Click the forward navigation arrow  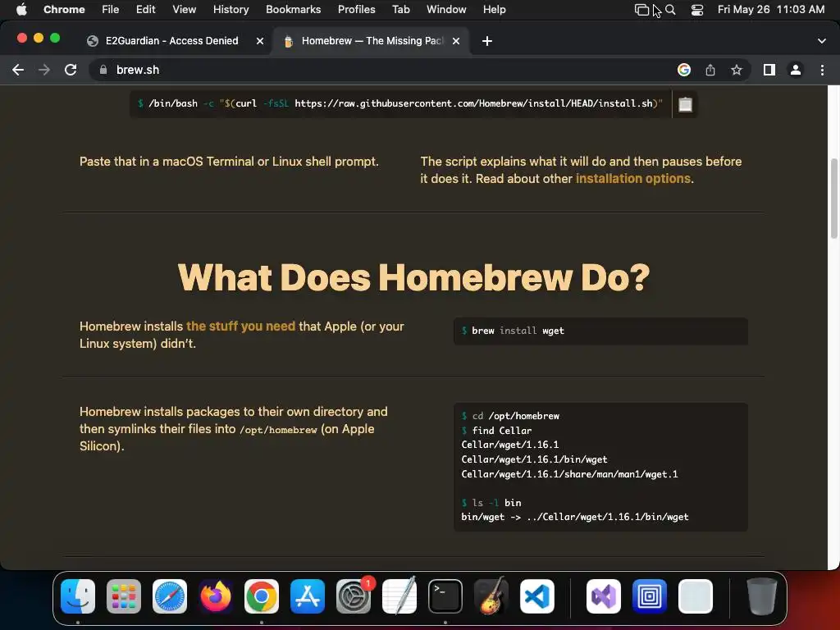[x=44, y=70]
